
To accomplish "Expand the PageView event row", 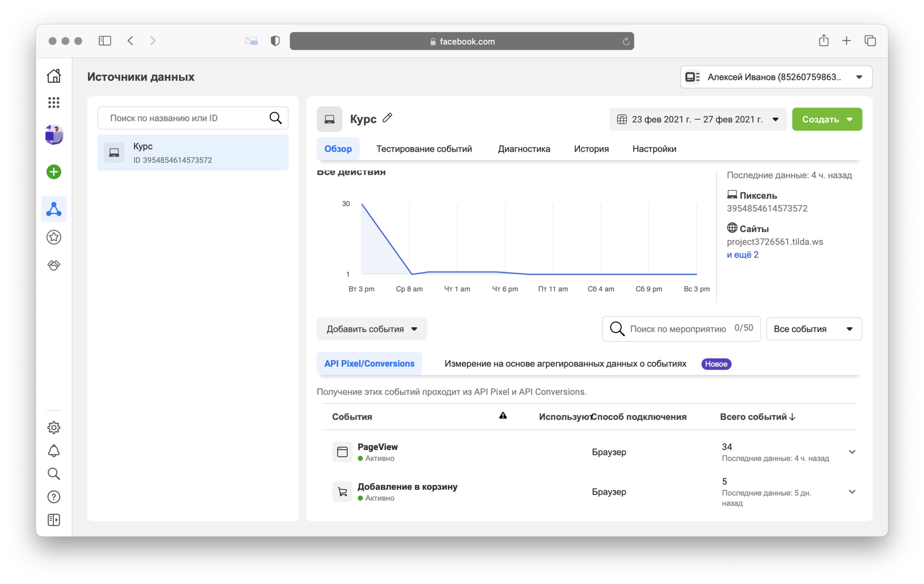I will coord(853,452).
